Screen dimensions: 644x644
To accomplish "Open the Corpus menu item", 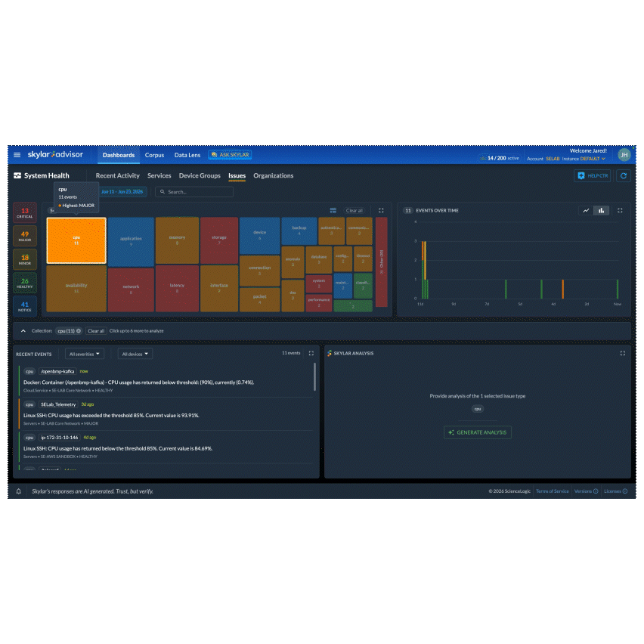I will click(154, 155).
